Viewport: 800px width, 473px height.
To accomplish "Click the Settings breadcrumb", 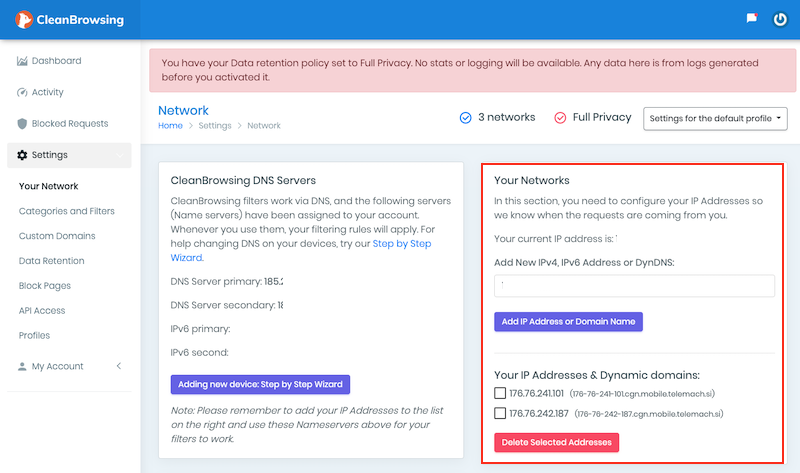I will [x=215, y=126].
